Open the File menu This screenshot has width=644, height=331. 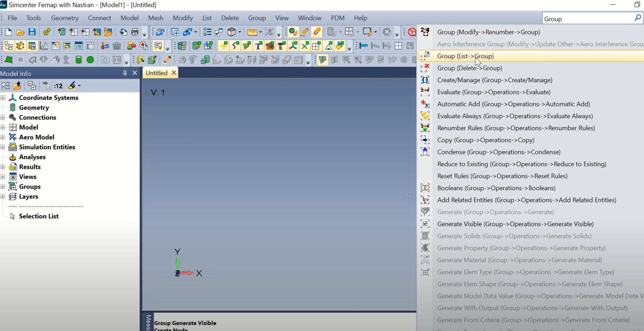[x=12, y=18]
